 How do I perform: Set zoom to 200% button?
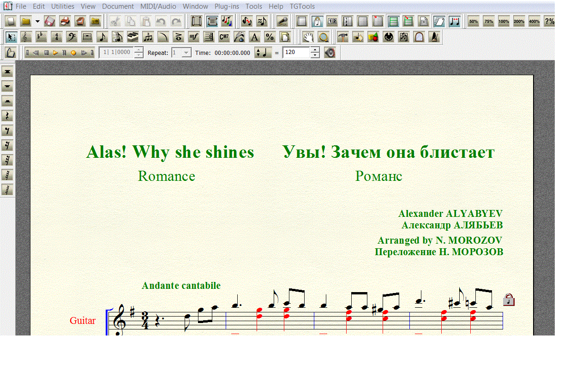click(x=519, y=21)
